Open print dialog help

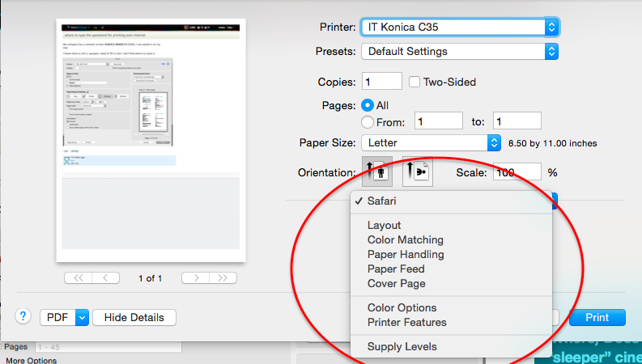(23, 317)
